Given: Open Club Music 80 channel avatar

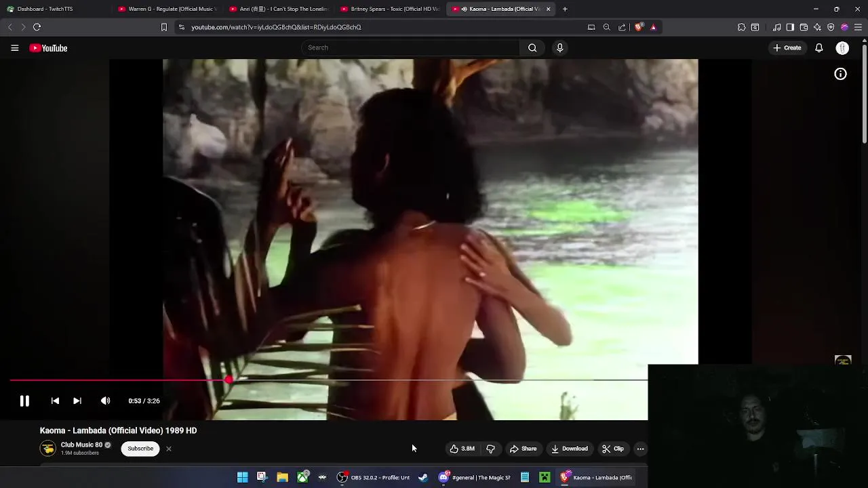Looking at the screenshot, I should pyautogui.click(x=48, y=448).
